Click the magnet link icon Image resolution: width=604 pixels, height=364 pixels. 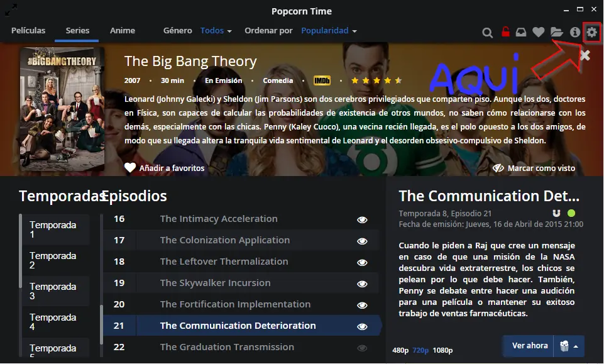click(556, 213)
